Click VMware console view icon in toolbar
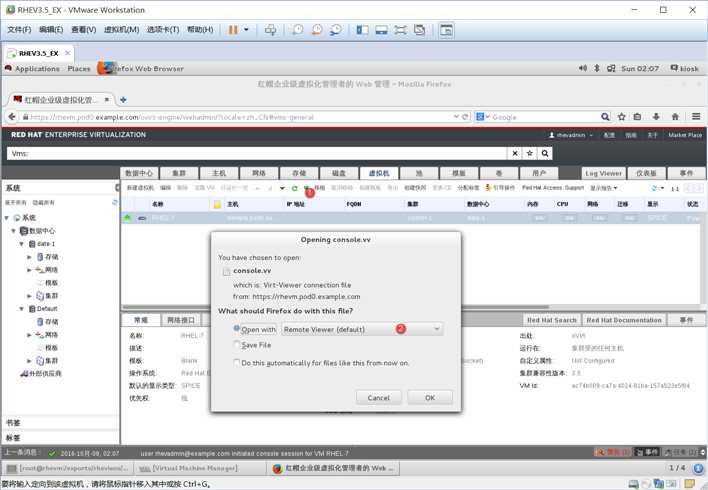 (x=446, y=30)
